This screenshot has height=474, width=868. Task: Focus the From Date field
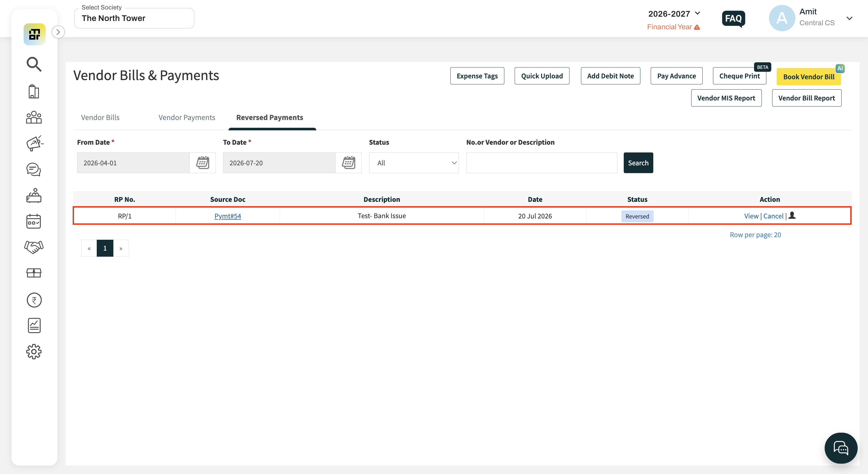(133, 163)
